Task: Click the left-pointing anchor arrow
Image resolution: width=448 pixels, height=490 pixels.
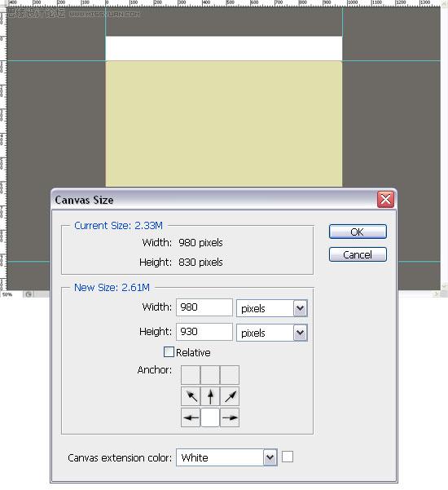Action: pos(191,417)
